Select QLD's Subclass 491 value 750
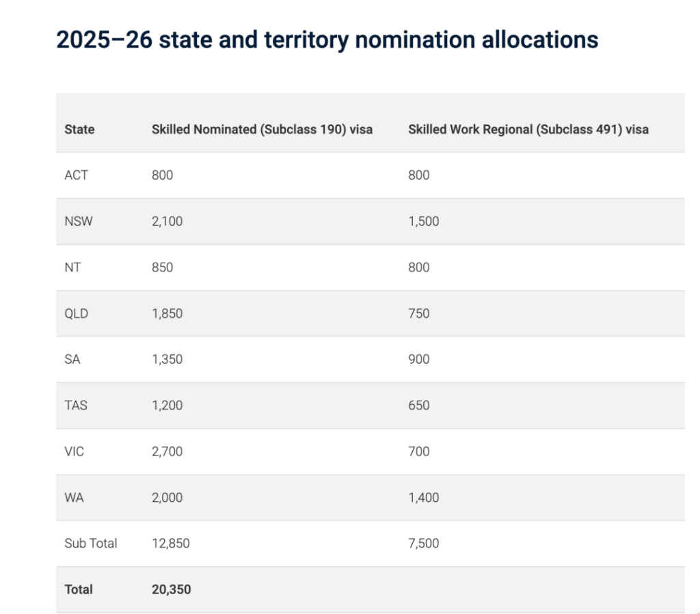Viewport: 700px width, 614px height. 418,313
